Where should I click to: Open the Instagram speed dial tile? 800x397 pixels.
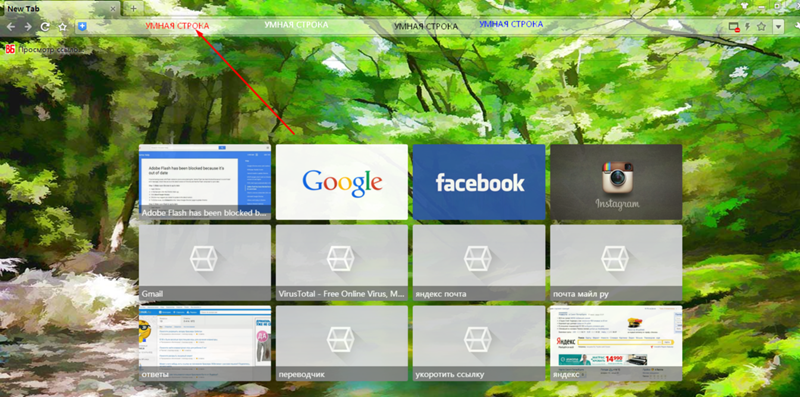tap(616, 182)
